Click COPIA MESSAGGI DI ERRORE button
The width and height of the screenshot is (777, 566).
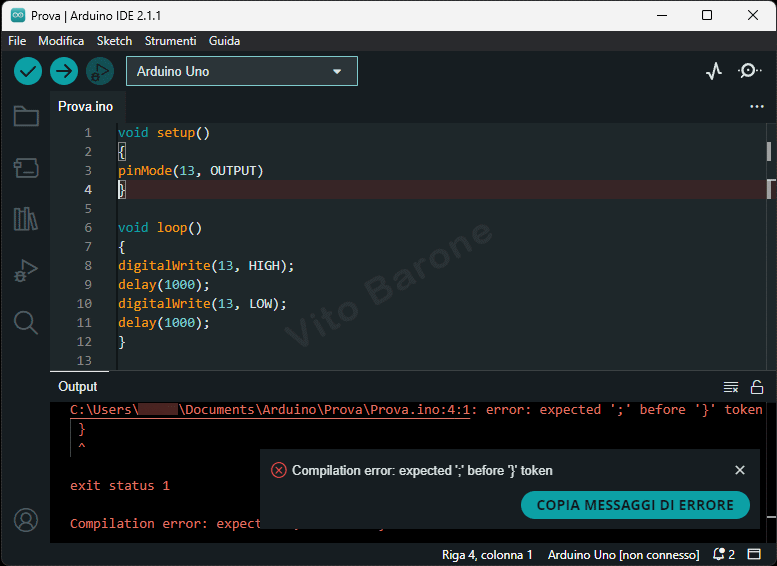click(635, 505)
